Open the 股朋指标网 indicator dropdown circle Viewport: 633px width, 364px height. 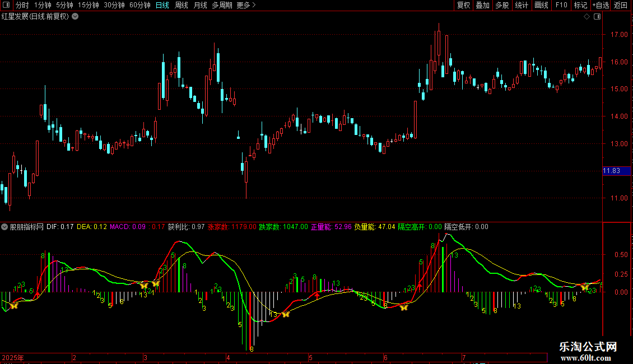[4, 227]
